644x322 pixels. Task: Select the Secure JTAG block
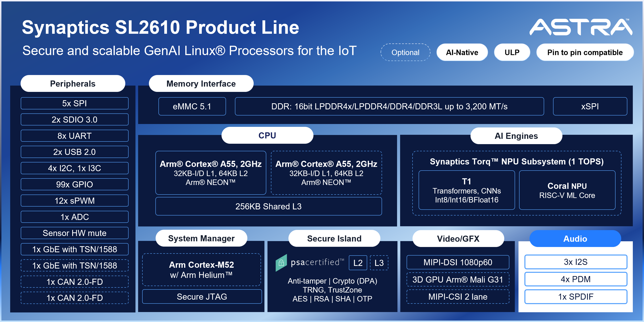pos(202,297)
